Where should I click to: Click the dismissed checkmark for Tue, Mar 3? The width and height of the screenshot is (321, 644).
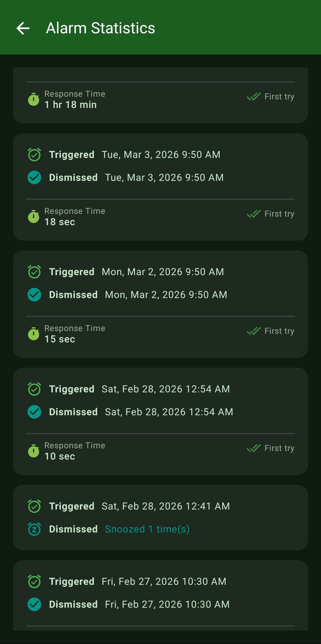[34, 178]
